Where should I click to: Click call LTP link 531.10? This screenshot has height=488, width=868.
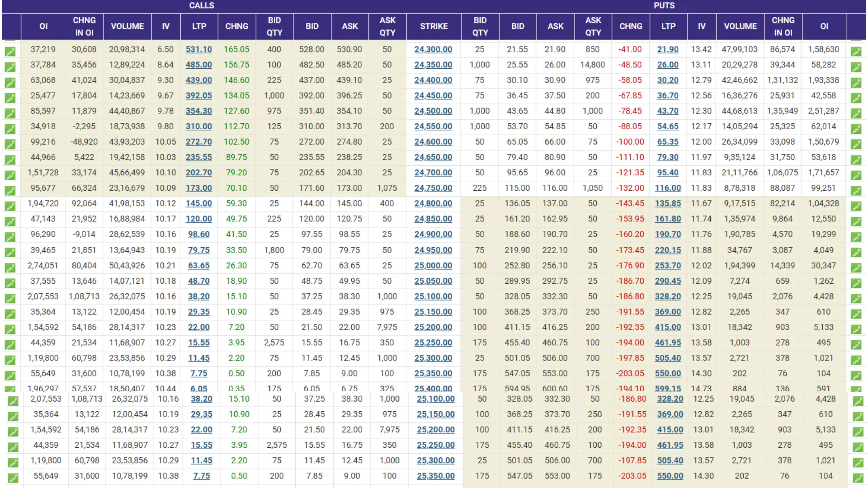coord(198,49)
